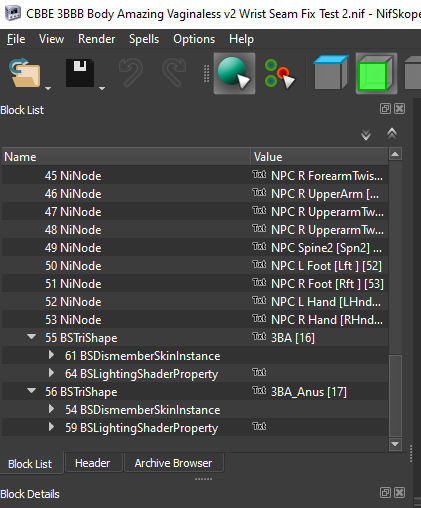Close the Block List panel
The height and width of the screenshot is (508, 421).
[399, 109]
